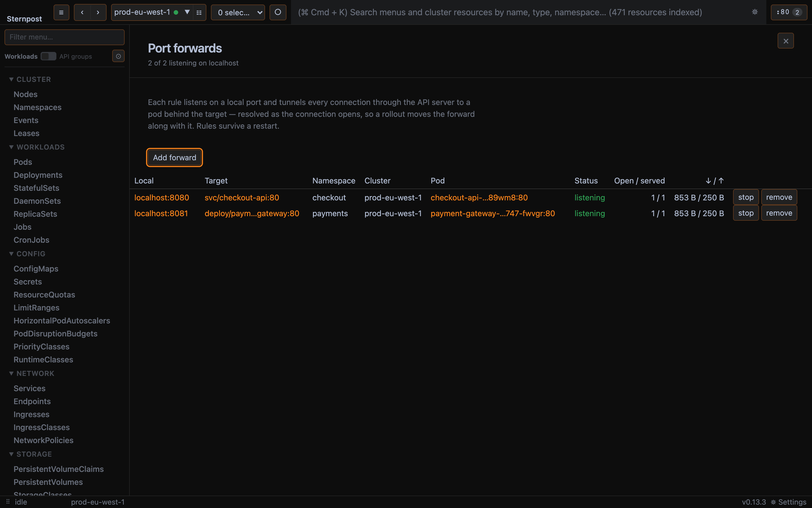
Task: Select DaemonSets in the sidebar
Action: tap(37, 201)
